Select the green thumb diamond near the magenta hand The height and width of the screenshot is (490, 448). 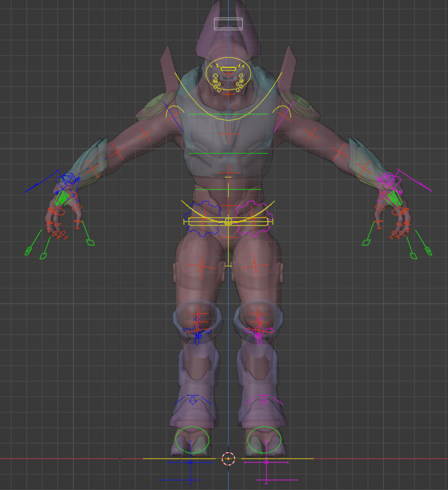click(366, 242)
